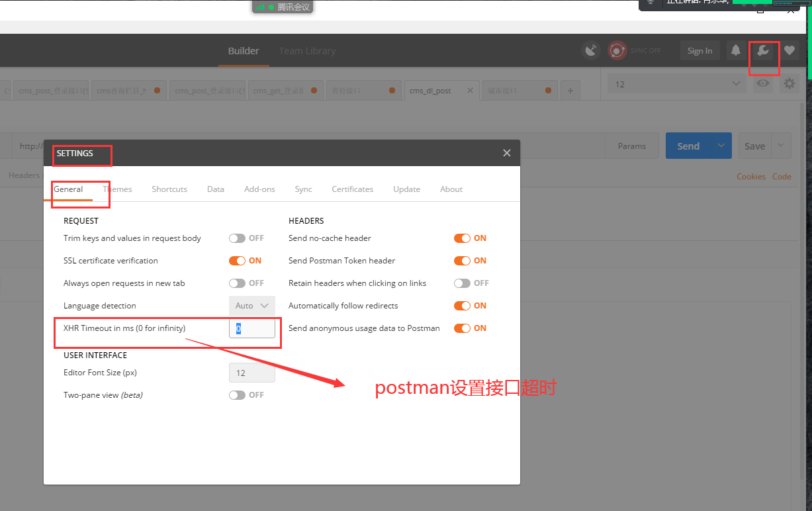Toggle Send no-cache header switch
The height and width of the screenshot is (511, 812).
[x=462, y=238]
